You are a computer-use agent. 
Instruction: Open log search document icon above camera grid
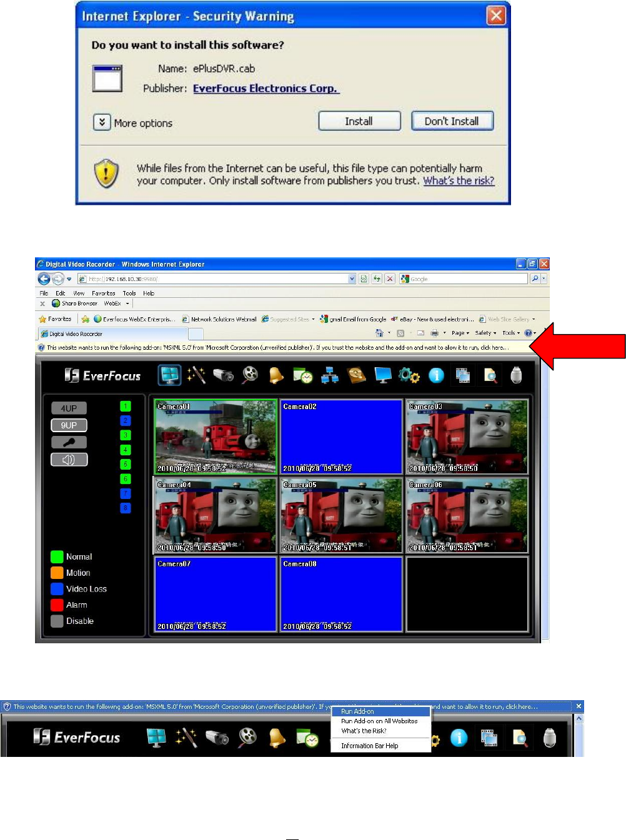[x=490, y=375]
